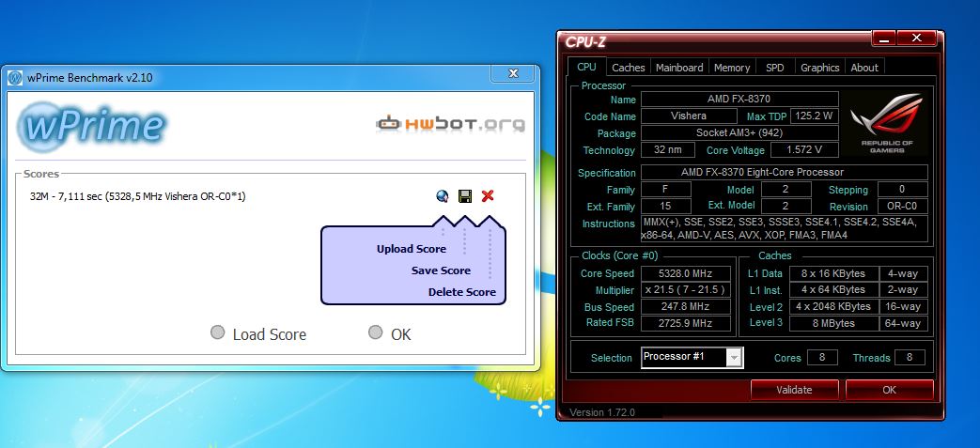The width and height of the screenshot is (980, 448).
Task: Click the hwbot.org logo
Action: 450,123
